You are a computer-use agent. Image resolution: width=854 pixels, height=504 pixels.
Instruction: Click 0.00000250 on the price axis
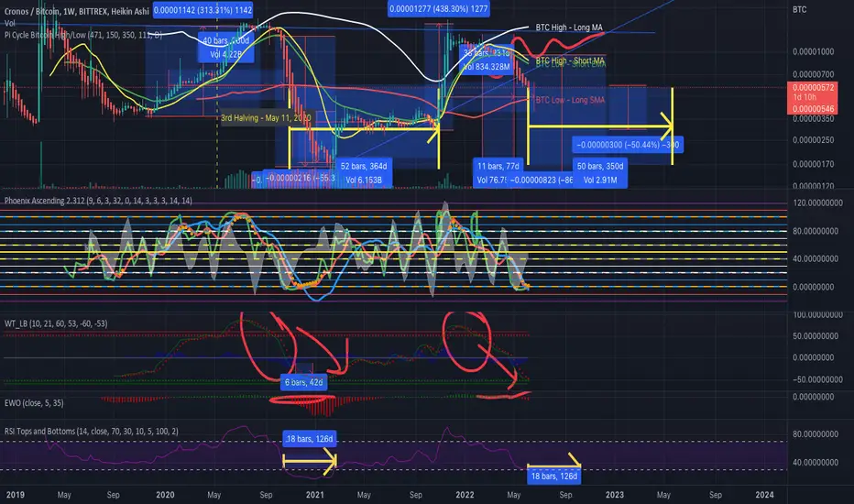[x=813, y=140]
